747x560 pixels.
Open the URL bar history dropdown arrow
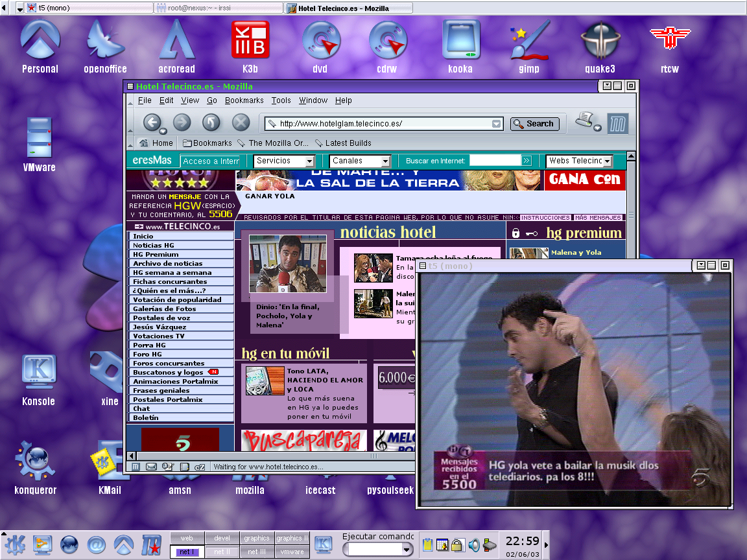[x=497, y=124]
